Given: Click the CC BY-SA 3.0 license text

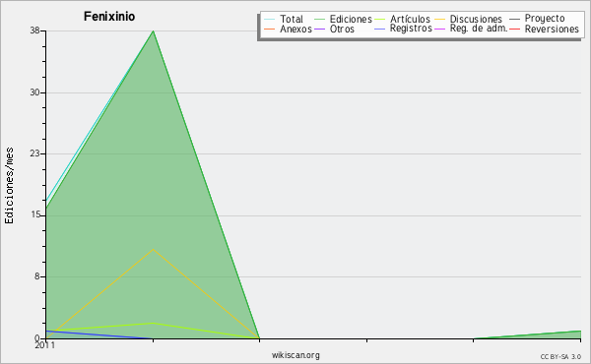Looking at the screenshot, I should 560,356.
